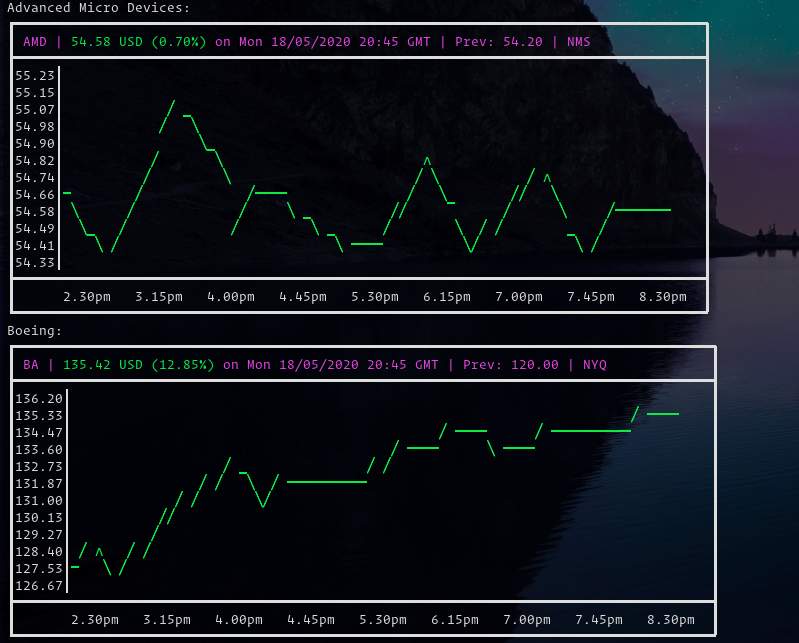Click Boeing y-axis value 126.67
This screenshot has width=799, height=643.
(x=39, y=586)
